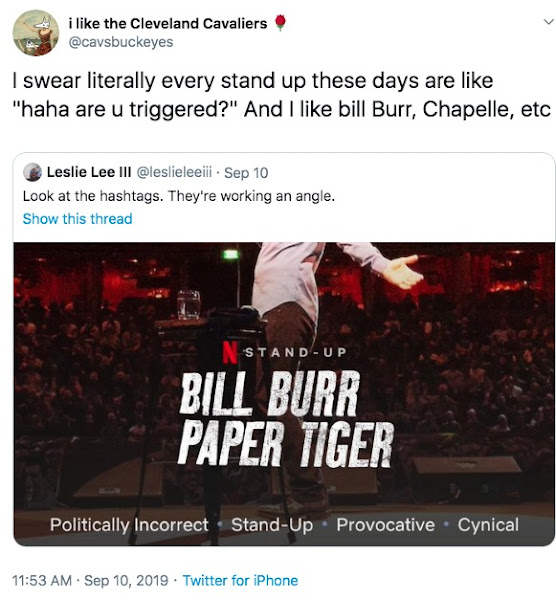
Task: Click the 'Stand-Up' tag in image
Action: (272, 525)
